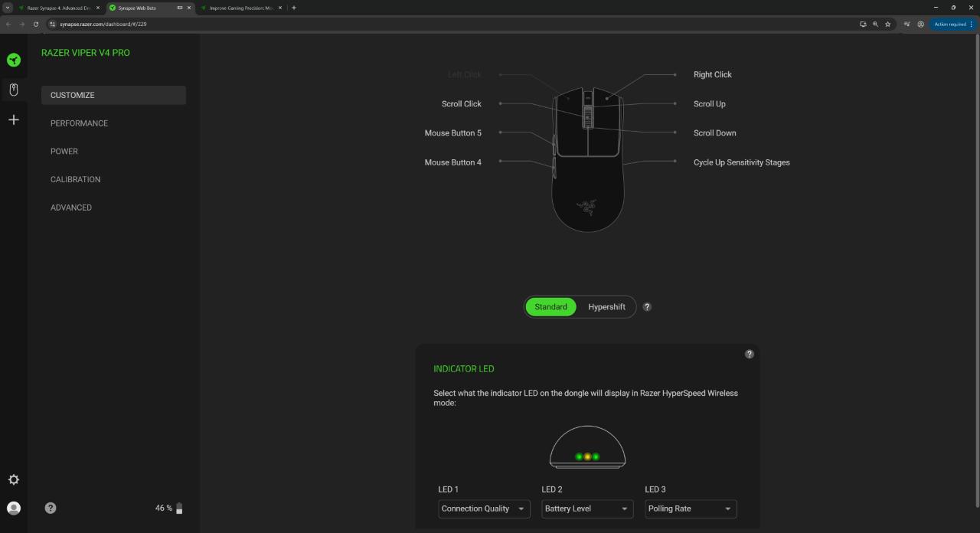Open settings gear icon in sidebar

point(14,480)
